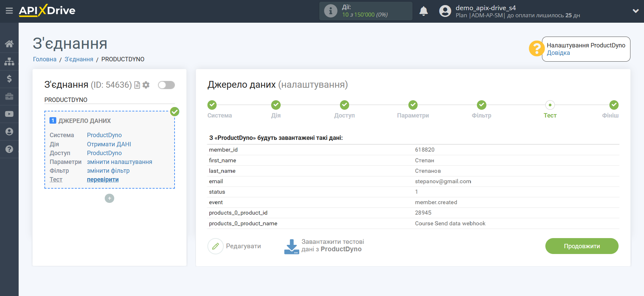The height and width of the screenshot is (296, 644).
Task: Click the ДЖЕРЕЛО ДАНИХ block header
Action: (x=85, y=121)
